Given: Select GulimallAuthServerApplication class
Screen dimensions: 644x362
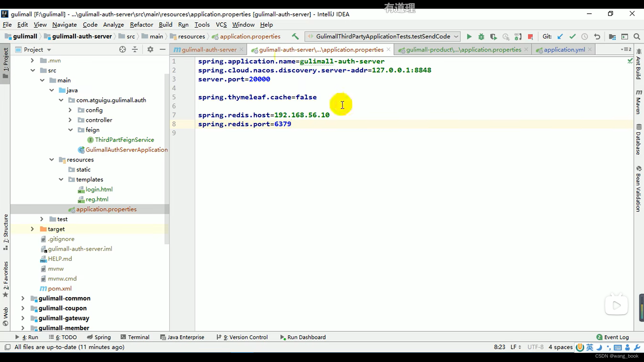Looking at the screenshot, I should click(x=126, y=150).
